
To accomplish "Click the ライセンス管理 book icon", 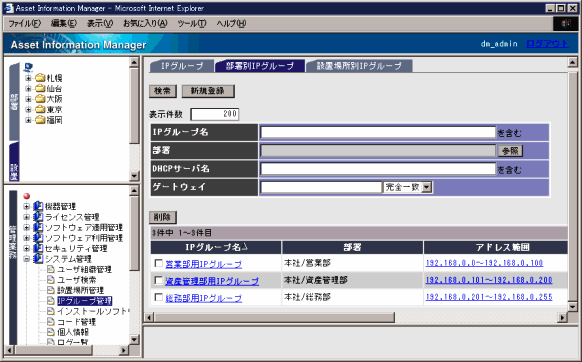I will tap(38, 216).
